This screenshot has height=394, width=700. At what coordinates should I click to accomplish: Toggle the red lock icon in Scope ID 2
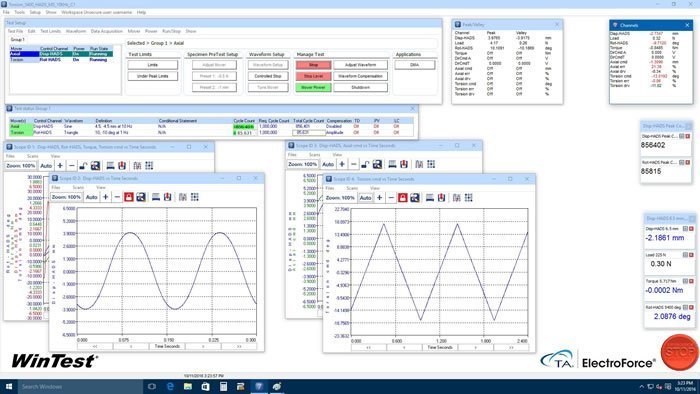tap(129, 197)
